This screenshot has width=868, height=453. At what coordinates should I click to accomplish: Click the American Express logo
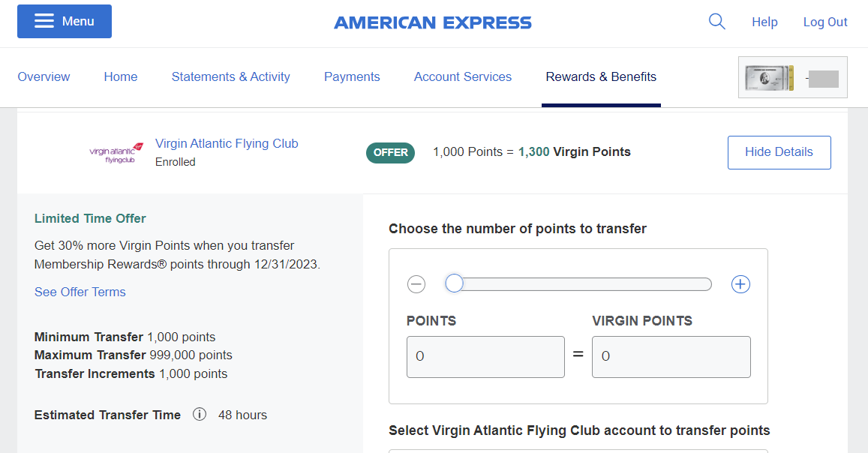[x=433, y=22]
